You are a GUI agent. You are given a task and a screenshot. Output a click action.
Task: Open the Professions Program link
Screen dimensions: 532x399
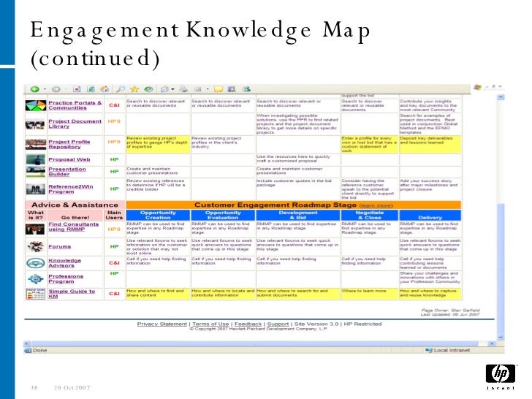(x=66, y=279)
